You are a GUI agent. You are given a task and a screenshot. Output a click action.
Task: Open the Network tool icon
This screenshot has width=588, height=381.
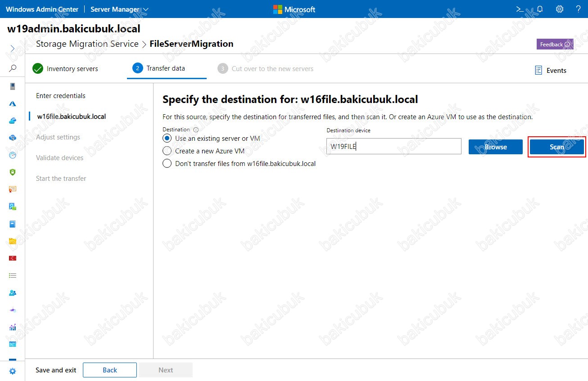(x=13, y=310)
